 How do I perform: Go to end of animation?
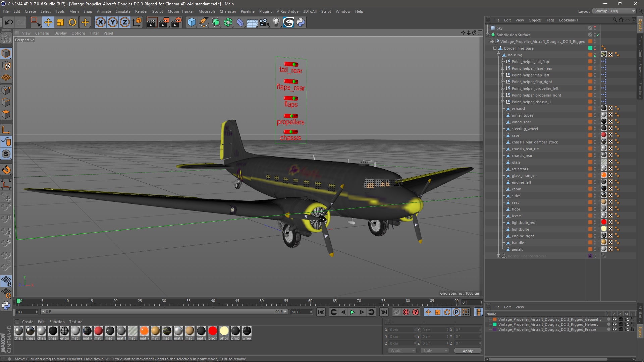click(x=384, y=312)
